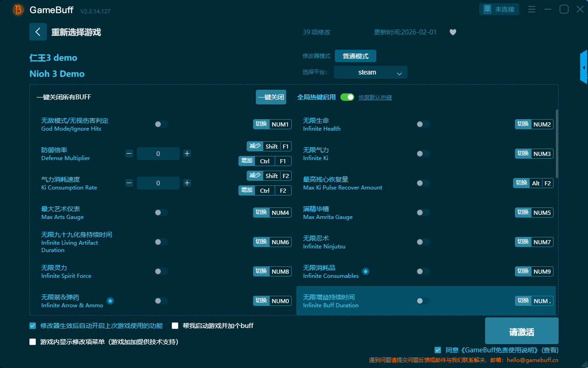Turn off global hotkey enable switch
588x368 pixels.
point(347,97)
